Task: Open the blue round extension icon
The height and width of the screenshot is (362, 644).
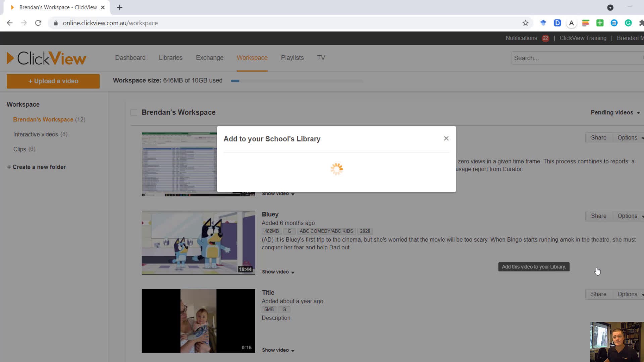Action: [x=614, y=23]
